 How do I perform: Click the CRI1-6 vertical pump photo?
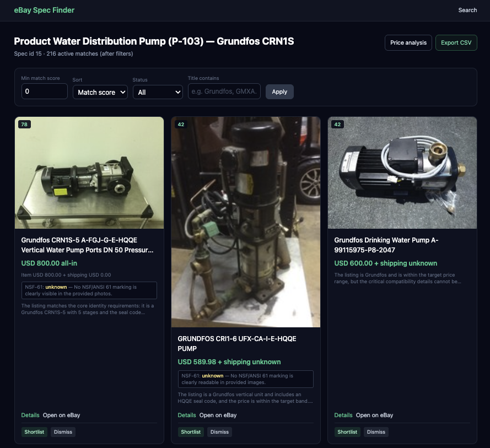point(245,222)
